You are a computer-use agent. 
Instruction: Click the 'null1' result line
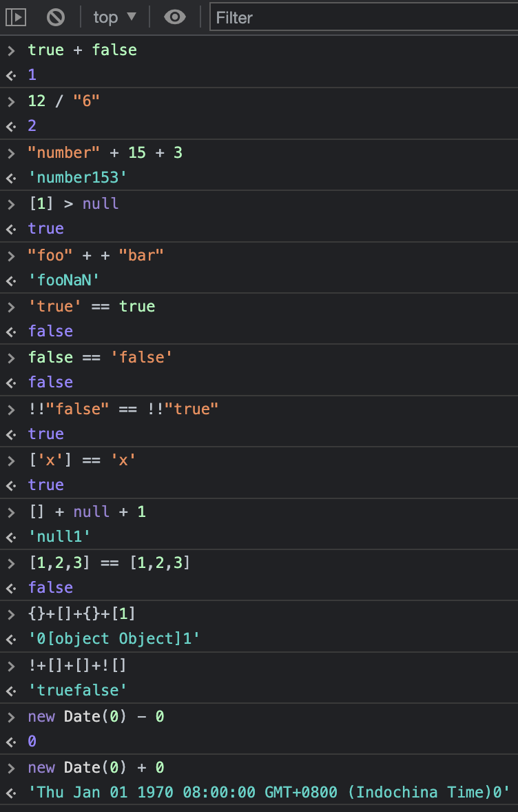coord(59,536)
